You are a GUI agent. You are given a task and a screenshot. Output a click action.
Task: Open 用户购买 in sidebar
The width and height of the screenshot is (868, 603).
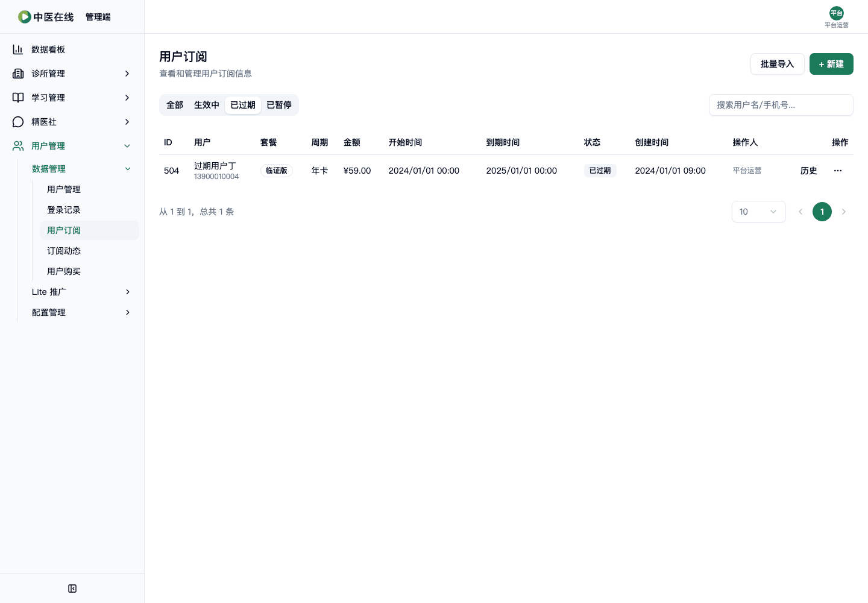coord(89,271)
